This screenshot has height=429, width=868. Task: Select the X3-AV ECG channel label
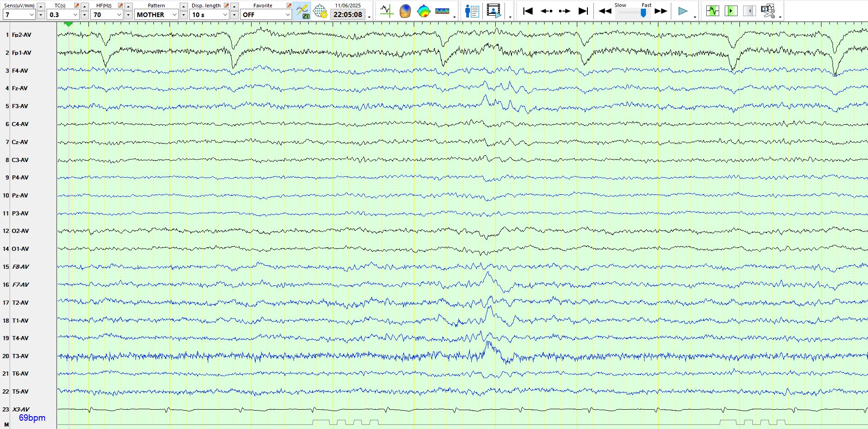21,410
